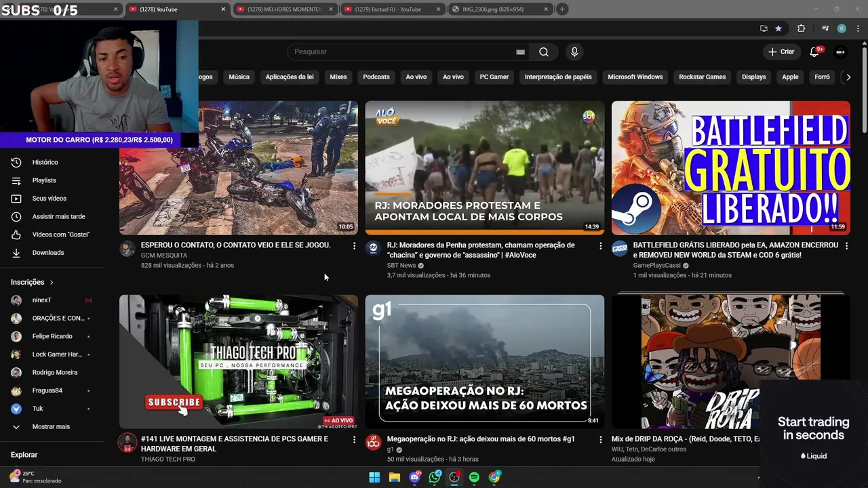Select the Microsoft Windows chip
This screenshot has width=868, height=488.
click(x=635, y=77)
